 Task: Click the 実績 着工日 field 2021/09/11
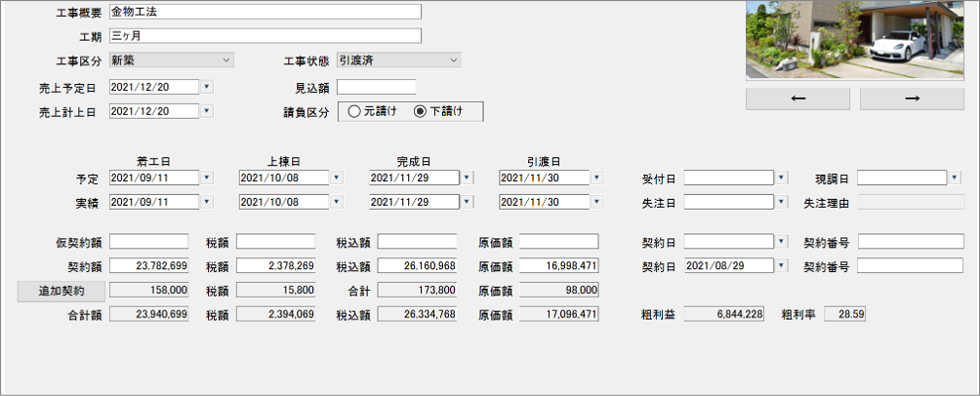[154, 202]
